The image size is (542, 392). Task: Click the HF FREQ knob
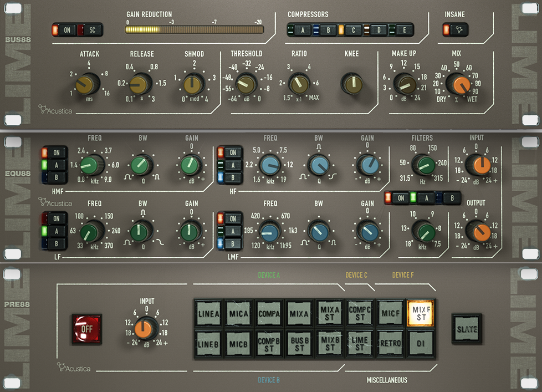coord(270,165)
